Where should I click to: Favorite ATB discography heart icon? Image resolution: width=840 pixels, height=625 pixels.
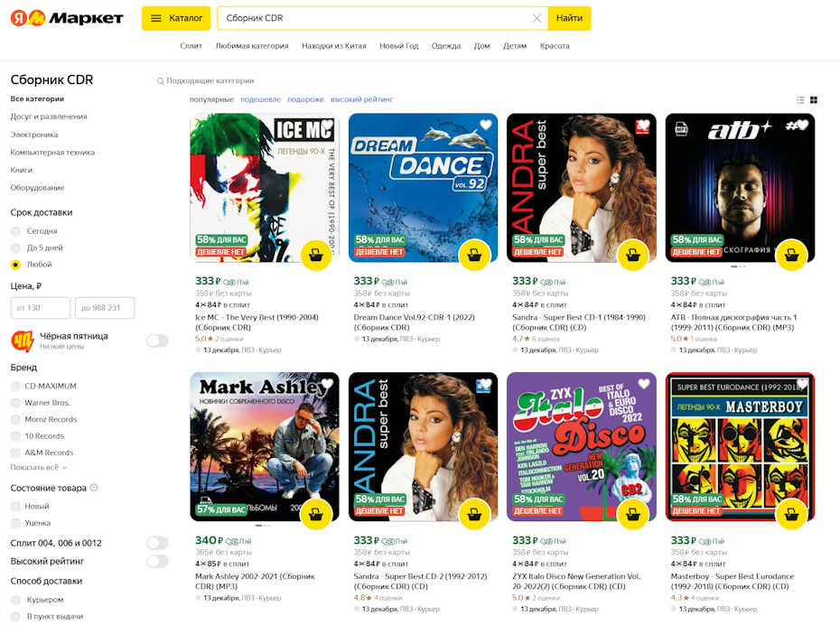click(x=802, y=125)
